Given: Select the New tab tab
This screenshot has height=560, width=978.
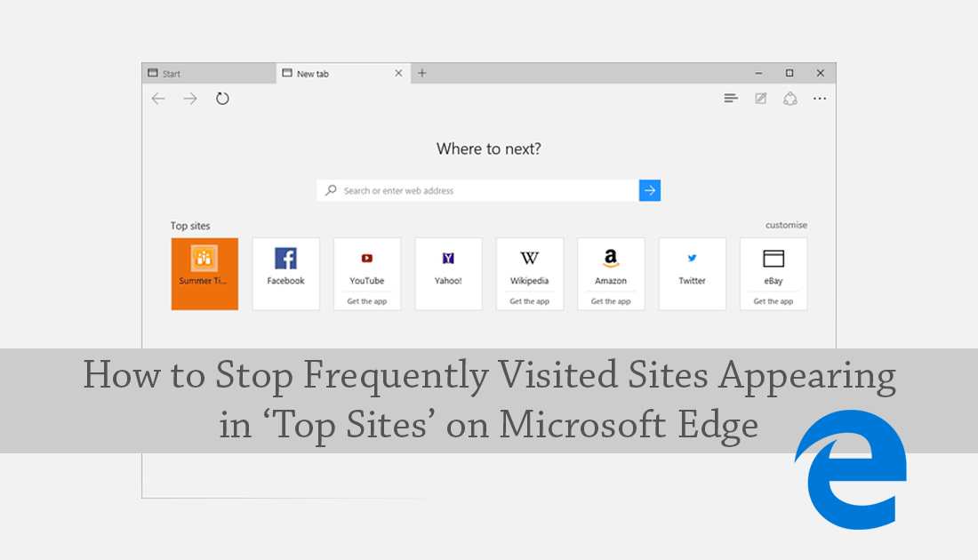Looking at the screenshot, I should point(343,73).
